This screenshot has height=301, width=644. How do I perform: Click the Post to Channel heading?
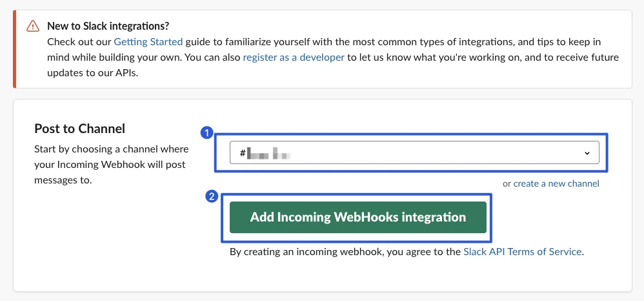[79, 129]
